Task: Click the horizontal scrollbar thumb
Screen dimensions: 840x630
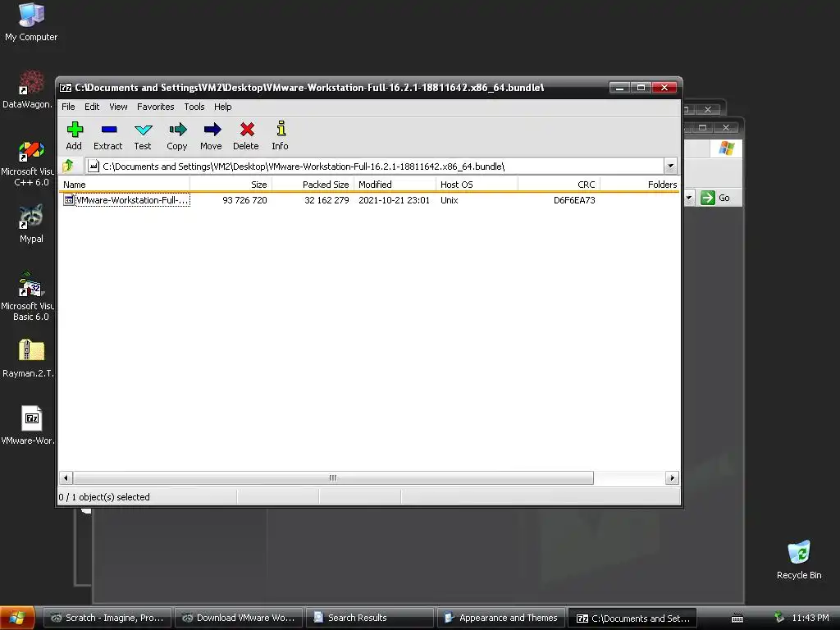Action: 333,478
